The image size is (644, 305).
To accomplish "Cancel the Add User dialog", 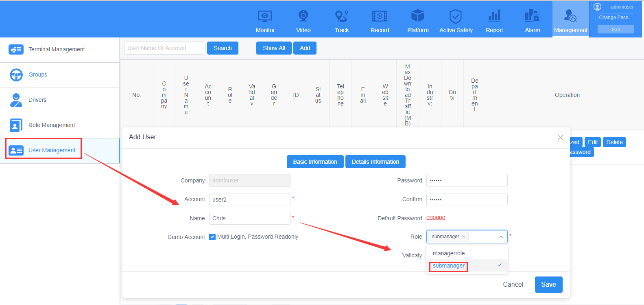I will pos(513,285).
